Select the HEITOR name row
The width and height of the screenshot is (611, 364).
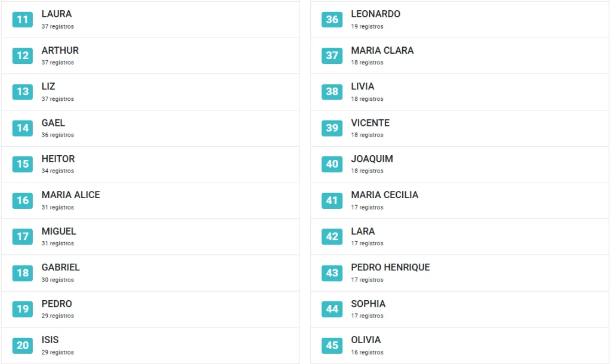[150, 165]
